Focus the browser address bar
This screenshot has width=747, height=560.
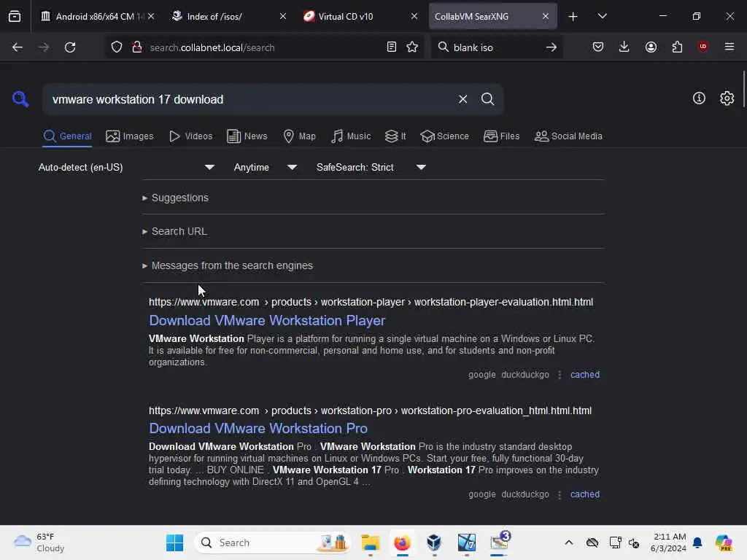click(264, 47)
